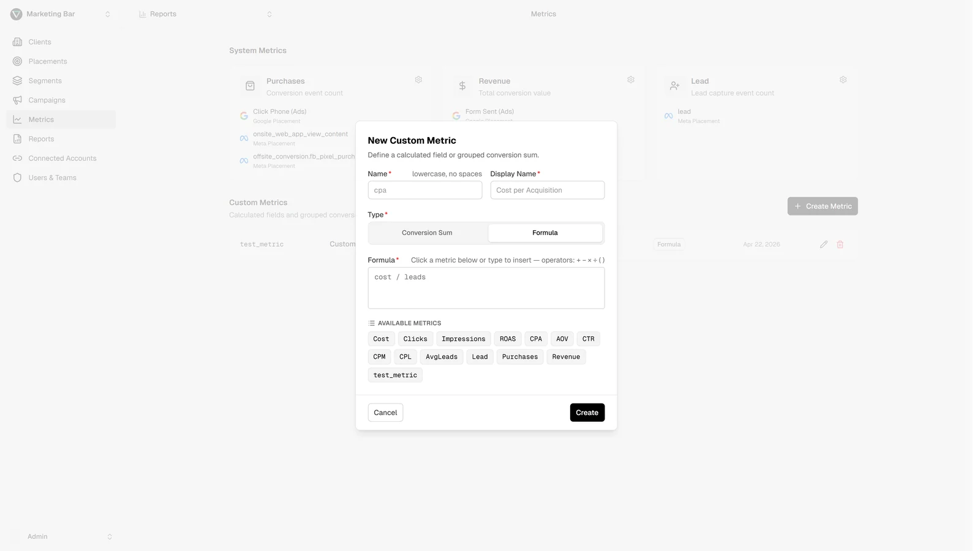Image resolution: width=980 pixels, height=551 pixels.
Task: Insert the AOV metric chip
Action: coord(562,339)
